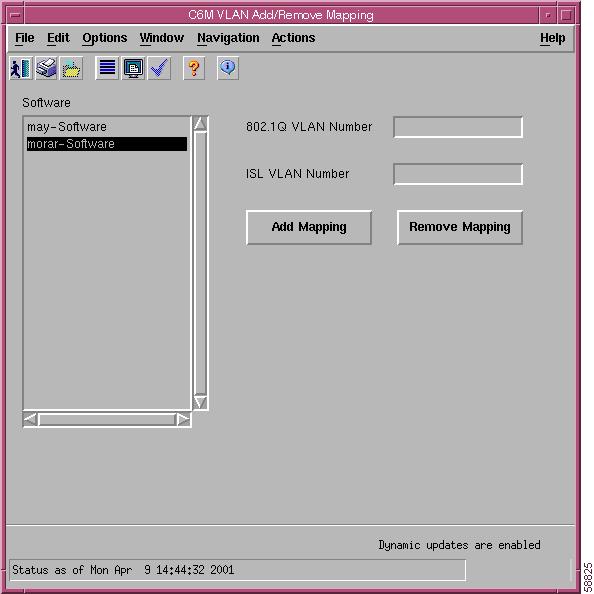
Task: Open the Help menu
Action: (552, 38)
